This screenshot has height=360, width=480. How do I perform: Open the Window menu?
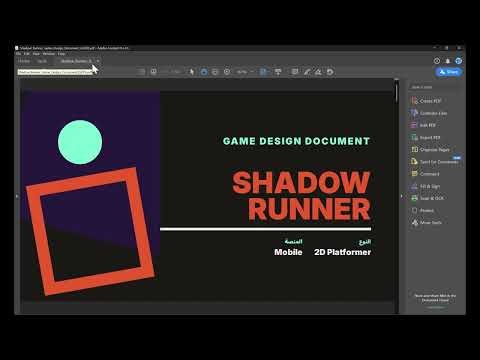coord(49,54)
